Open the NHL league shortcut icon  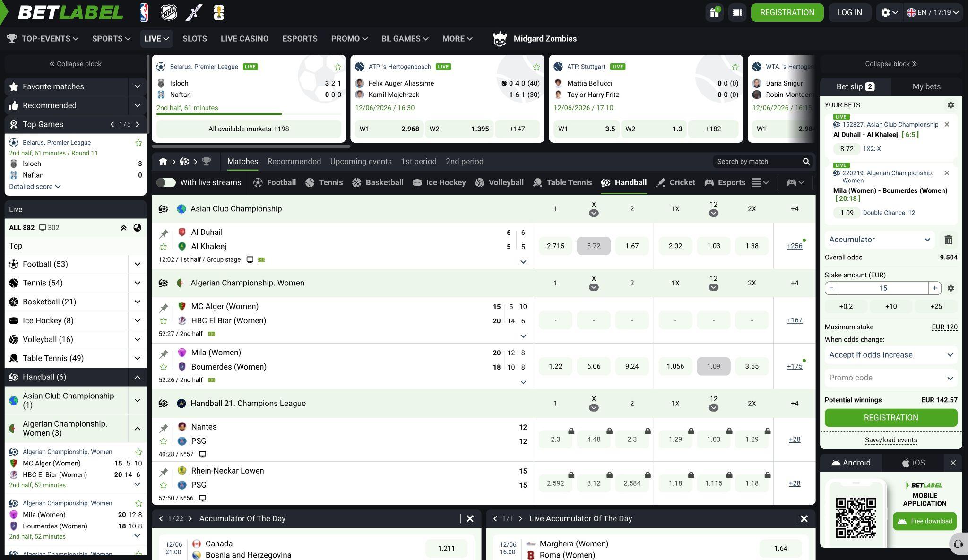(169, 12)
